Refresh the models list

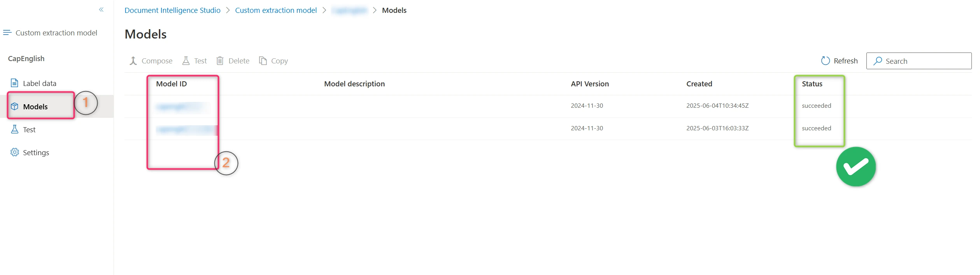(x=839, y=61)
